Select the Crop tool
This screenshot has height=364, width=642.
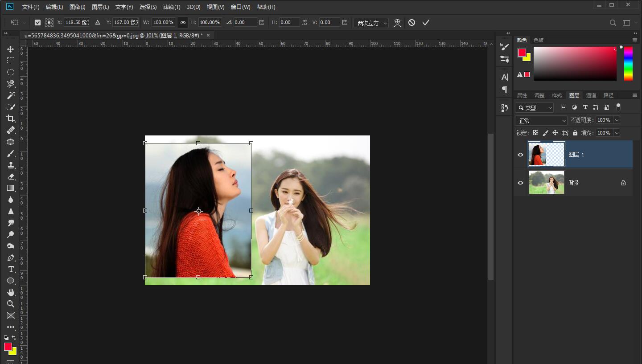(11, 119)
